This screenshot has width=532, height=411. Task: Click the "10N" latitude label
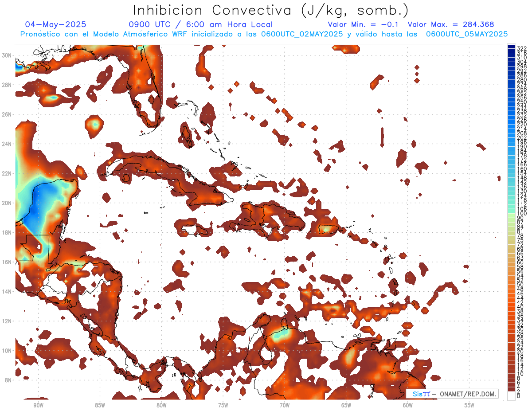(7, 350)
